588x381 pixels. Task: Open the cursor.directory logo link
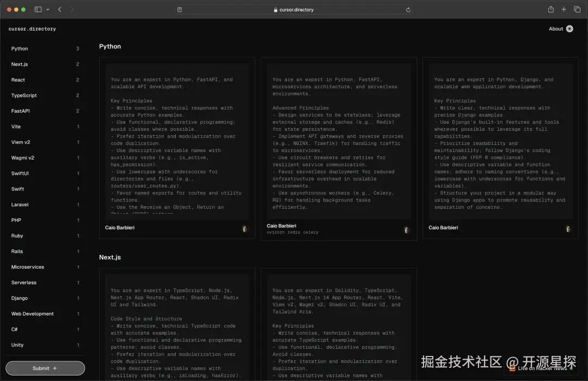32,29
